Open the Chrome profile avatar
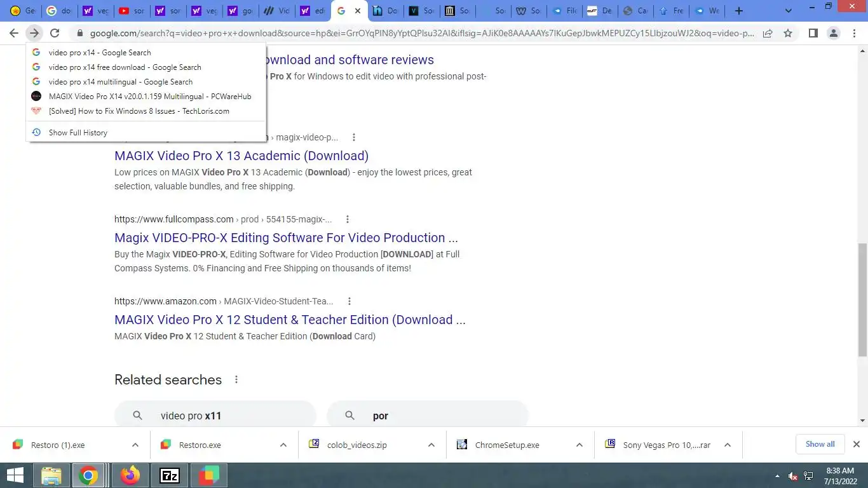Screen dimensions: 868x488 (834, 33)
